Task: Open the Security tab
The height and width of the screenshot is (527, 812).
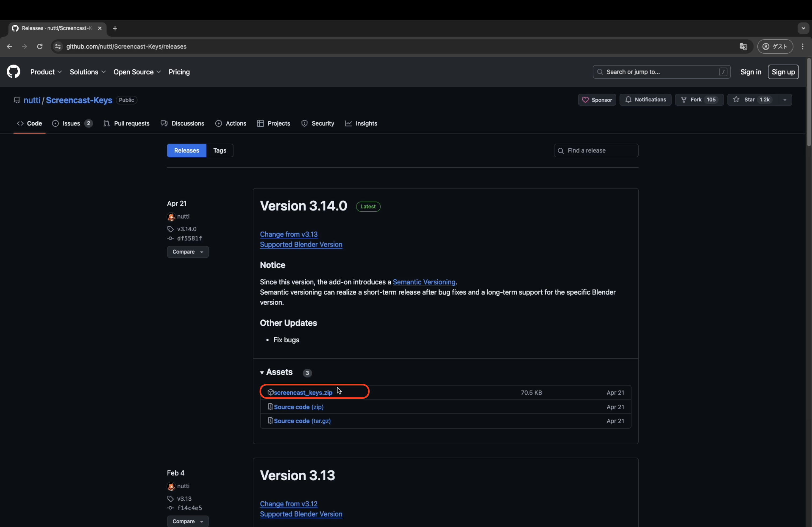Action: point(318,123)
